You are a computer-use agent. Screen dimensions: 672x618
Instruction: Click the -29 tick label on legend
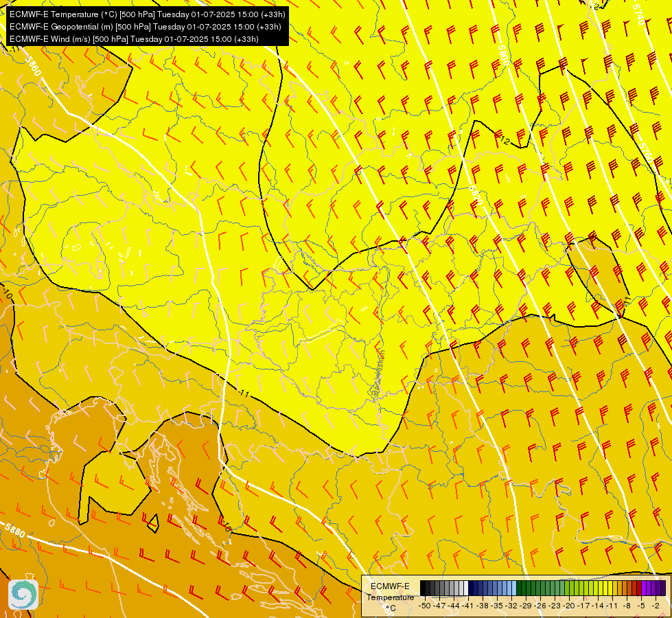(526, 606)
